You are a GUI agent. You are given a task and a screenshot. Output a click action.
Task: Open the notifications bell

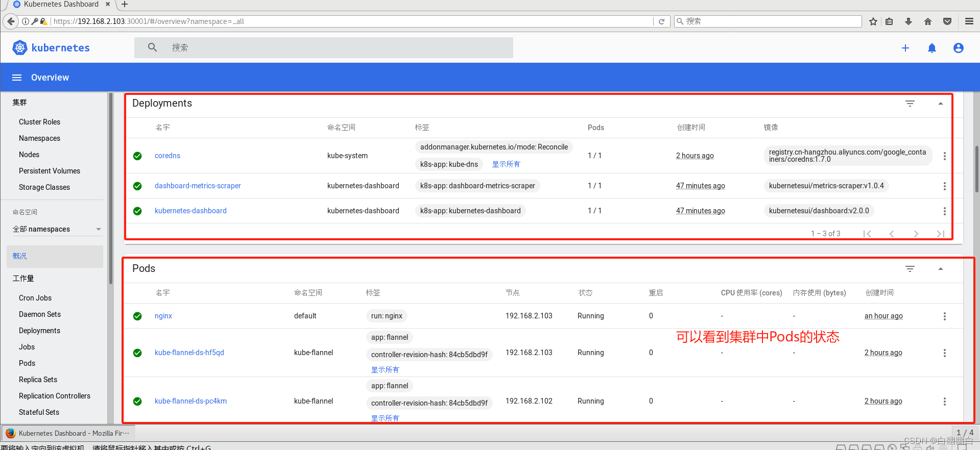pyautogui.click(x=932, y=48)
